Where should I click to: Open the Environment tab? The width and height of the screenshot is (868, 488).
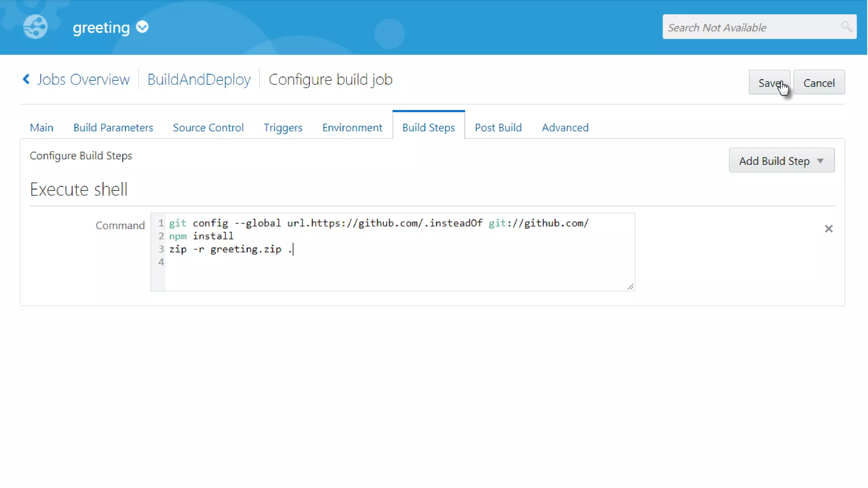352,128
